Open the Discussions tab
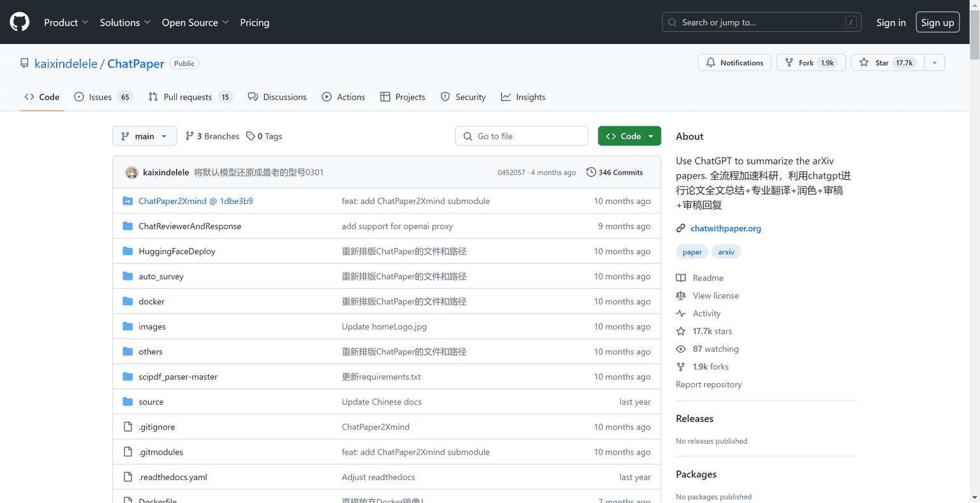The width and height of the screenshot is (980, 503). coord(278,97)
